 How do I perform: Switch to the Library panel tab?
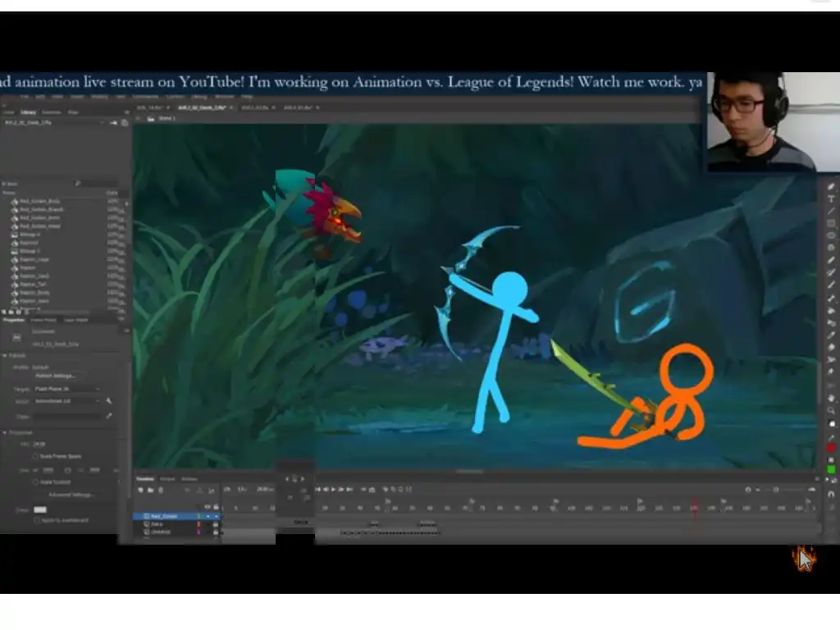pyautogui.click(x=28, y=112)
